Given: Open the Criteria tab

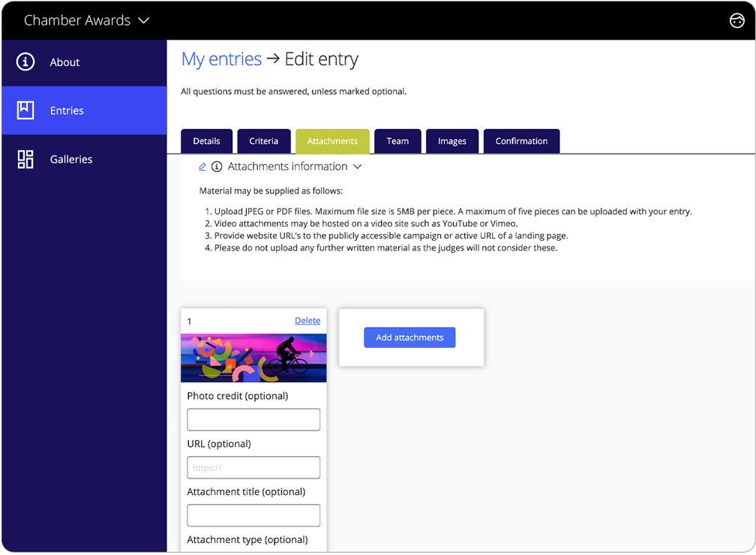Looking at the screenshot, I should 263,141.
